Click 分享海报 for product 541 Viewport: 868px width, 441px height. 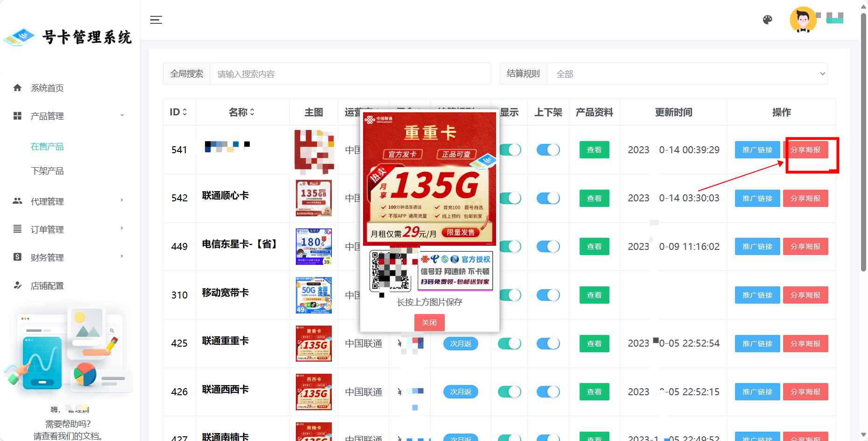click(x=805, y=149)
